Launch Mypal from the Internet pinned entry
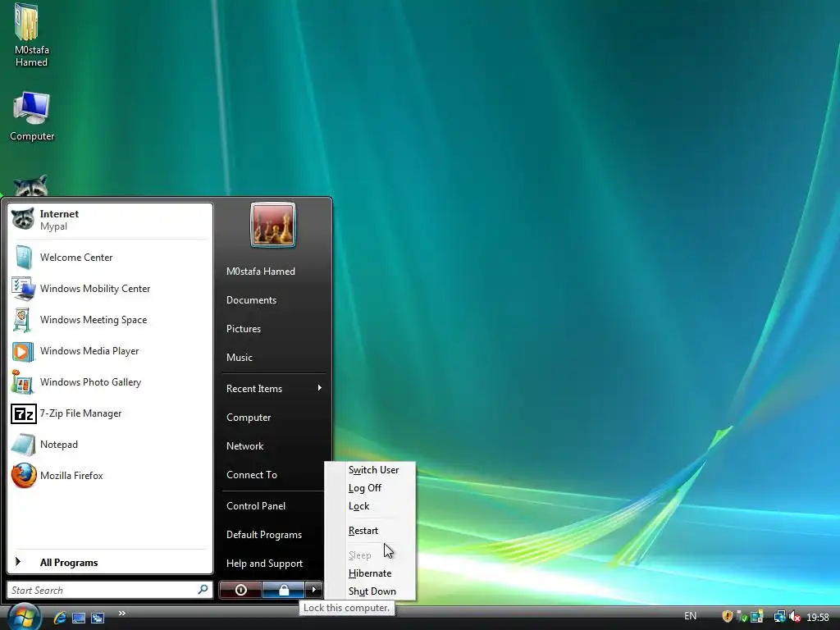This screenshot has width=840, height=630. click(x=110, y=220)
